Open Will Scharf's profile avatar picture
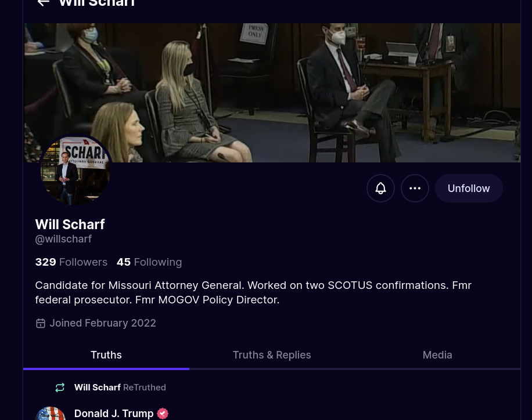This screenshot has height=420, width=532. [76, 170]
